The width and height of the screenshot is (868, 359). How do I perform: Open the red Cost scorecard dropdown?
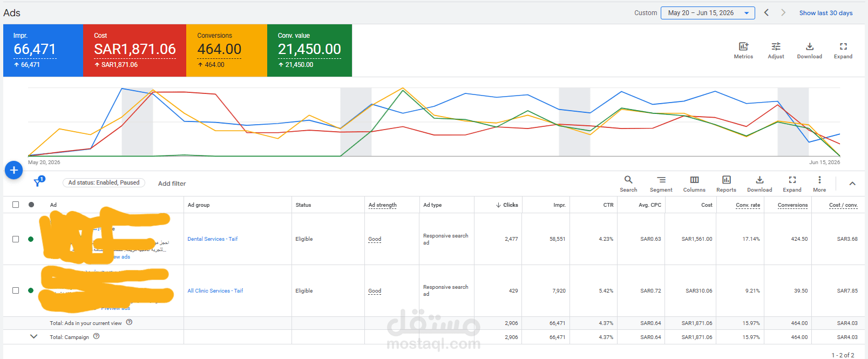(134, 50)
